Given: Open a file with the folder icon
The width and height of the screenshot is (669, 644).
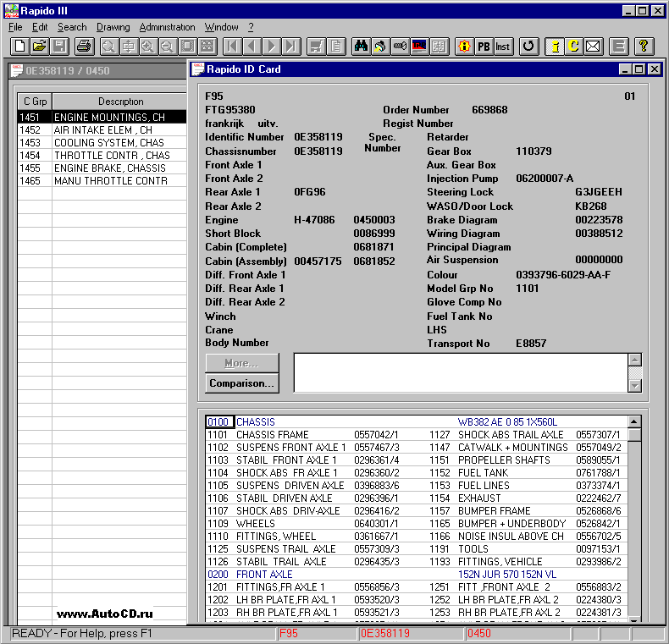Looking at the screenshot, I should pos(40,46).
